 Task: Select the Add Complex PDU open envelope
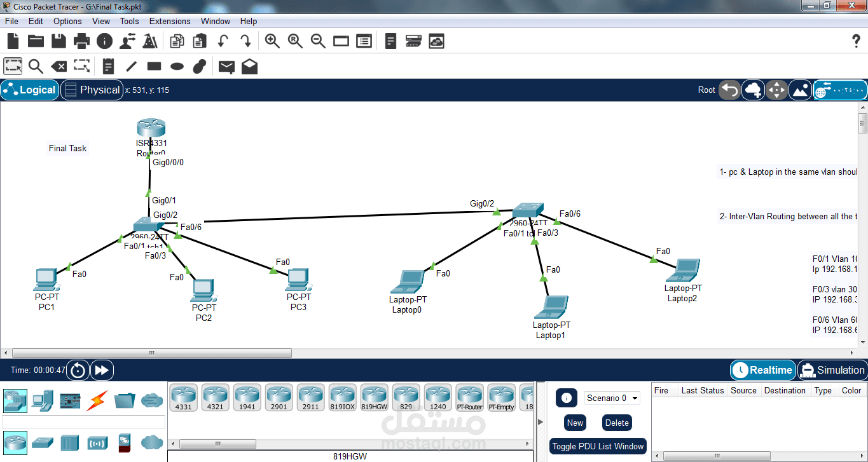[x=250, y=66]
